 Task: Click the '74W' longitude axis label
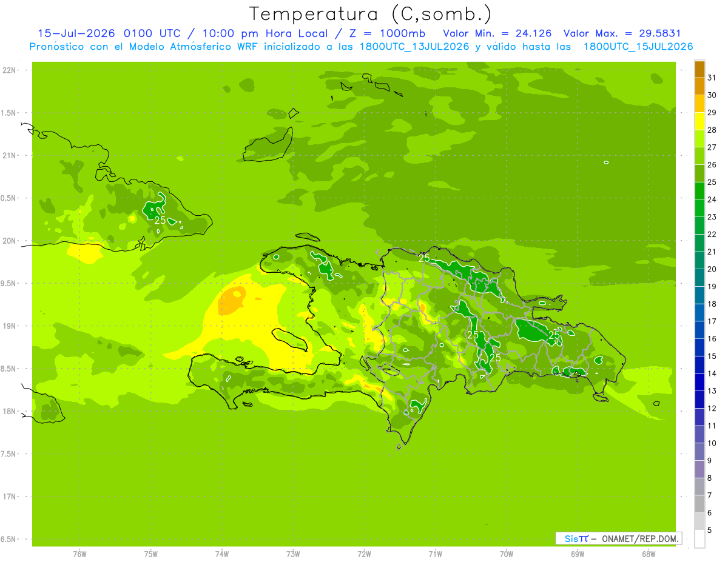(x=221, y=554)
